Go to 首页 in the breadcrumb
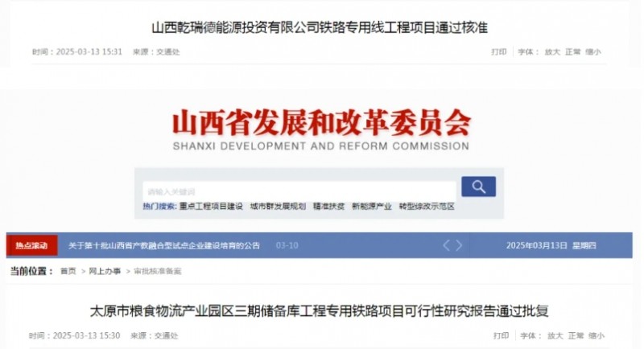This screenshot has width=644, height=349. (68, 271)
